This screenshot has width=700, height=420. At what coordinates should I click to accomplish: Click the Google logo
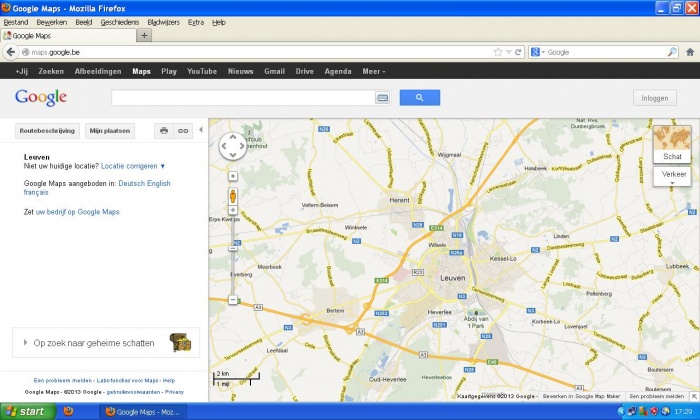(x=41, y=97)
